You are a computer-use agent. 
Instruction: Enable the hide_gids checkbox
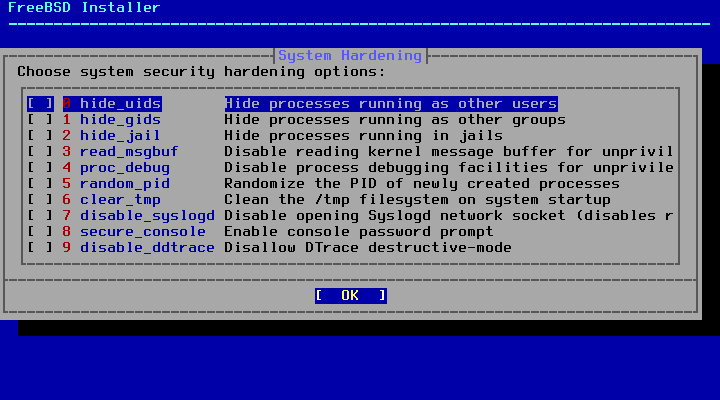click(x=40, y=120)
